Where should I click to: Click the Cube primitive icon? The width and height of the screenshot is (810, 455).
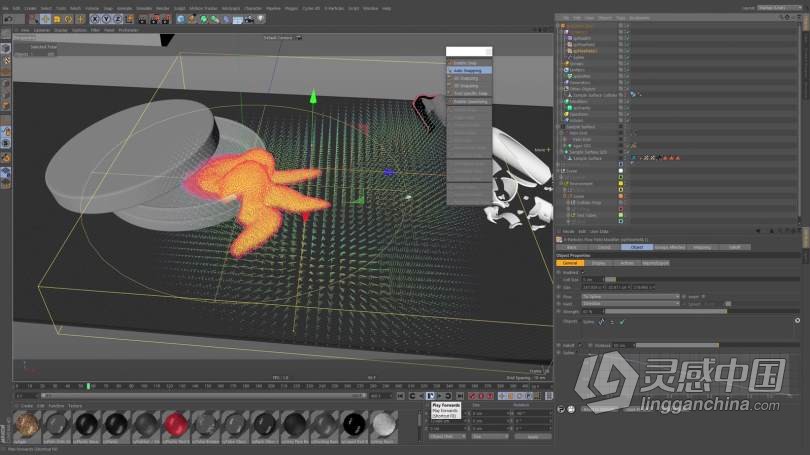click(x=181, y=19)
